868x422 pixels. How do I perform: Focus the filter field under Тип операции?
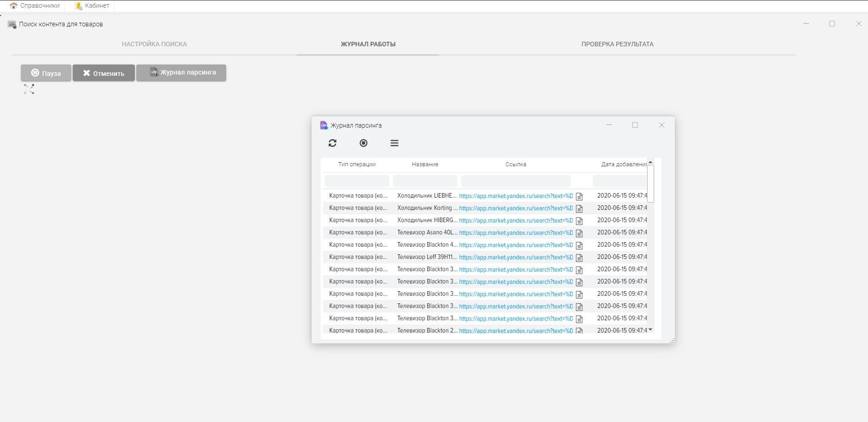tap(357, 181)
